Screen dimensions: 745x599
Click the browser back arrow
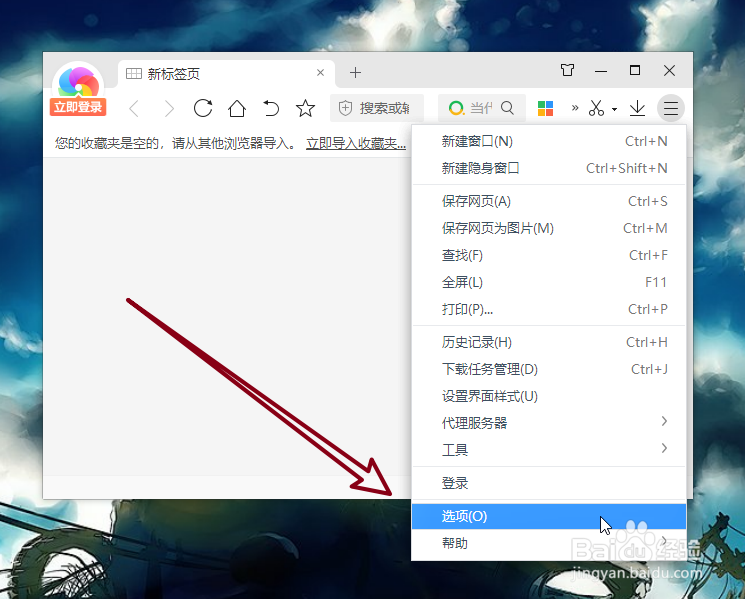click(x=134, y=109)
